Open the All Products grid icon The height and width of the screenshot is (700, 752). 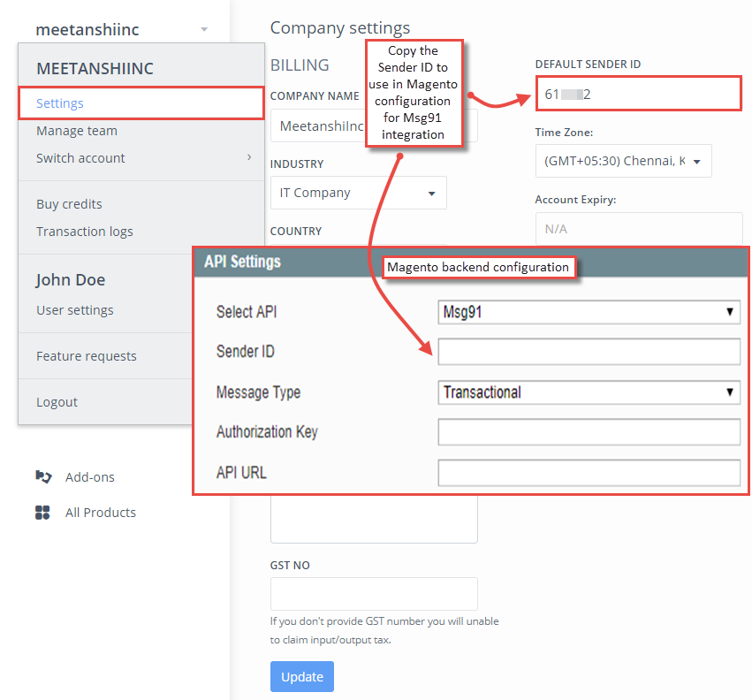click(42, 513)
